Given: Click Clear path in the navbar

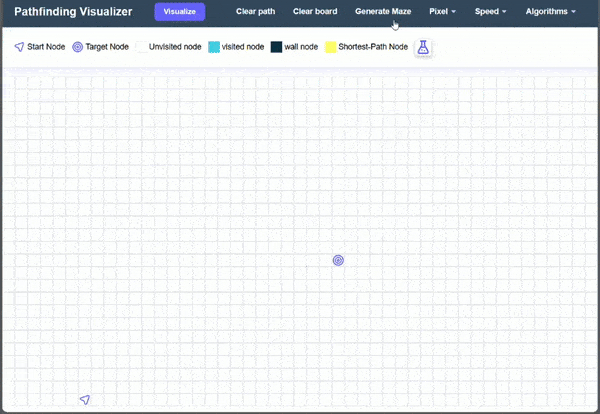Looking at the screenshot, I should 255,12.
